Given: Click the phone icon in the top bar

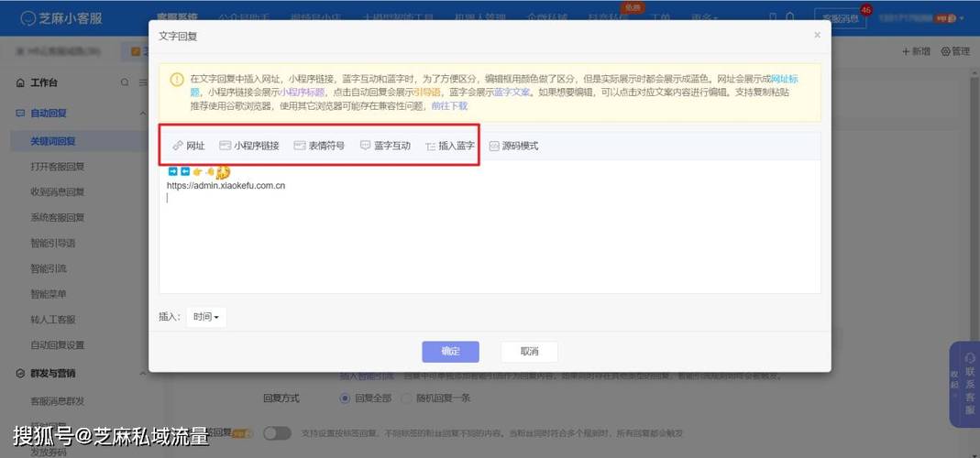Looking at the screenshot, I should point(773,17).
